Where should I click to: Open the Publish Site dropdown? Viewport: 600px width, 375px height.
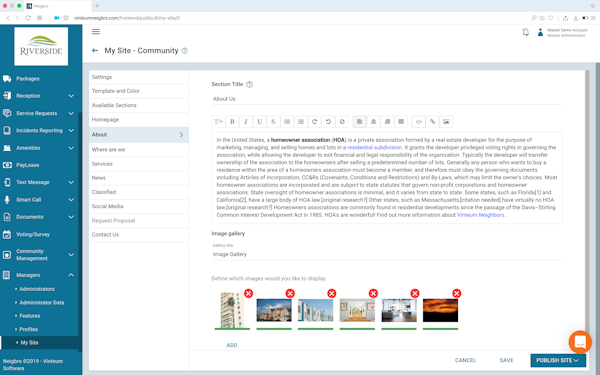coord(558,360)
